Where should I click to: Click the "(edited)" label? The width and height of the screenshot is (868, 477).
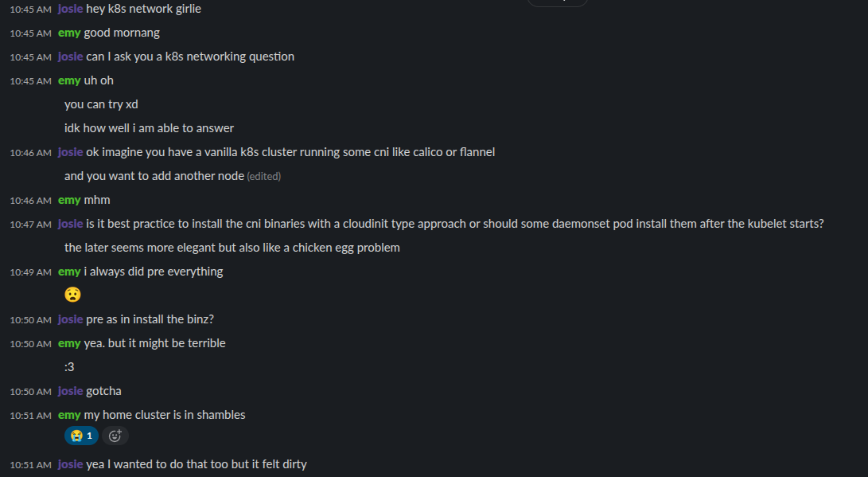click(x=264, y=176)
